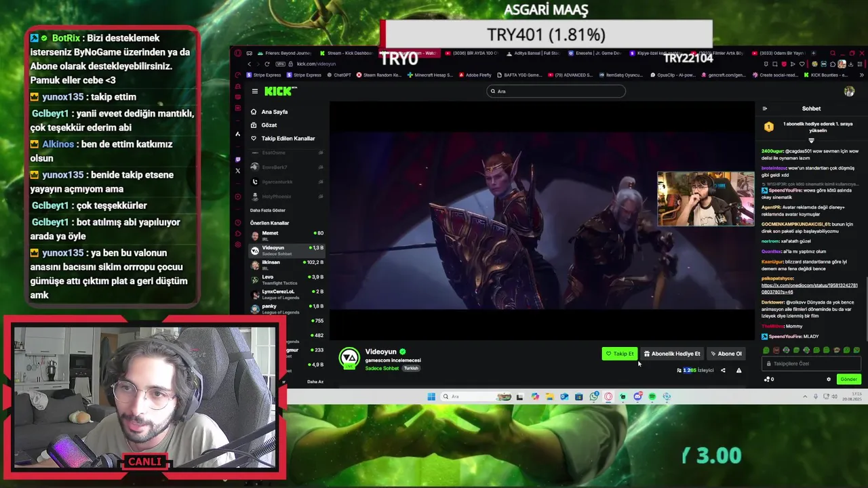Image resolution: width=868 pixels, height=488 pixels.
Task: Open the Minecraft Hesap bookmark
Action: 431,75
